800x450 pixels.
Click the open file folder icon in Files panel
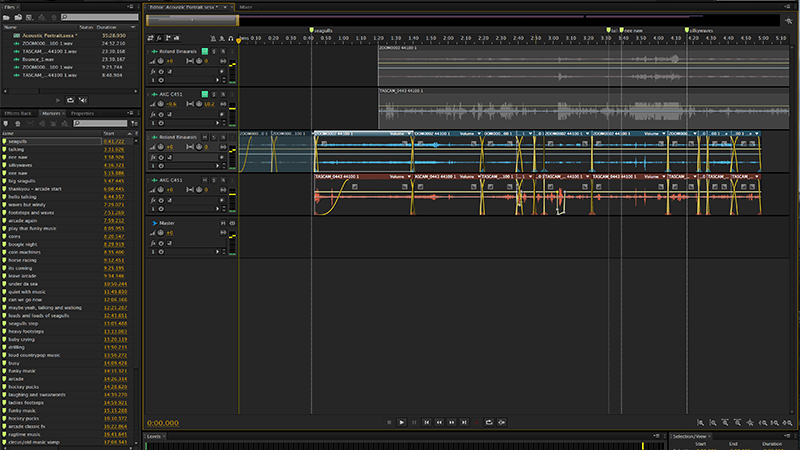click(x=8, y=17)
